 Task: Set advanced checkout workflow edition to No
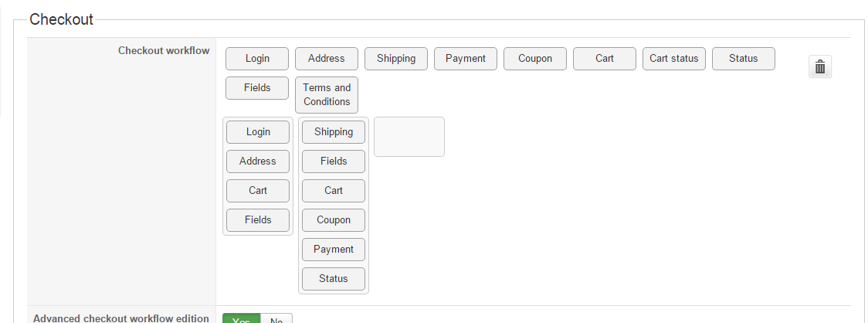point(276,318)
